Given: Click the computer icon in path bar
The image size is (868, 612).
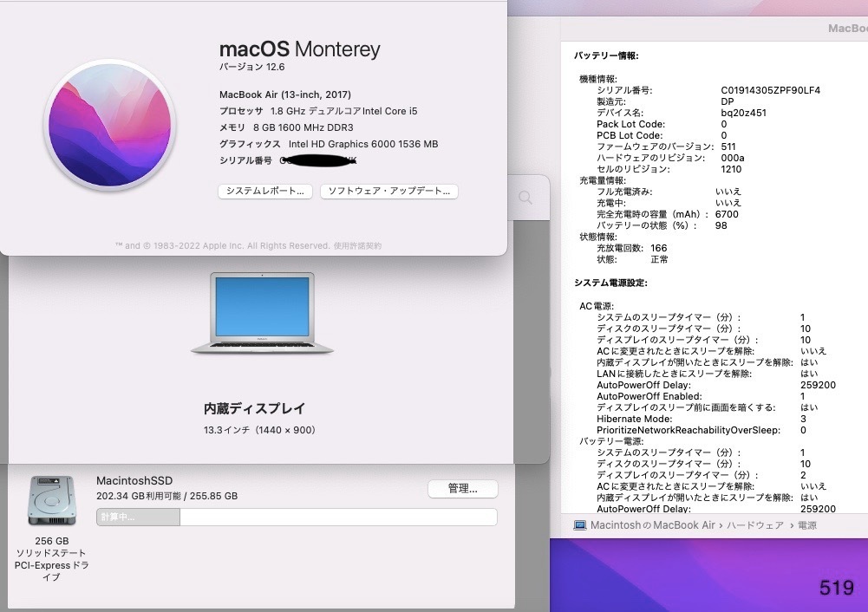Looking at the screenshot, I should tap(579, 525).
